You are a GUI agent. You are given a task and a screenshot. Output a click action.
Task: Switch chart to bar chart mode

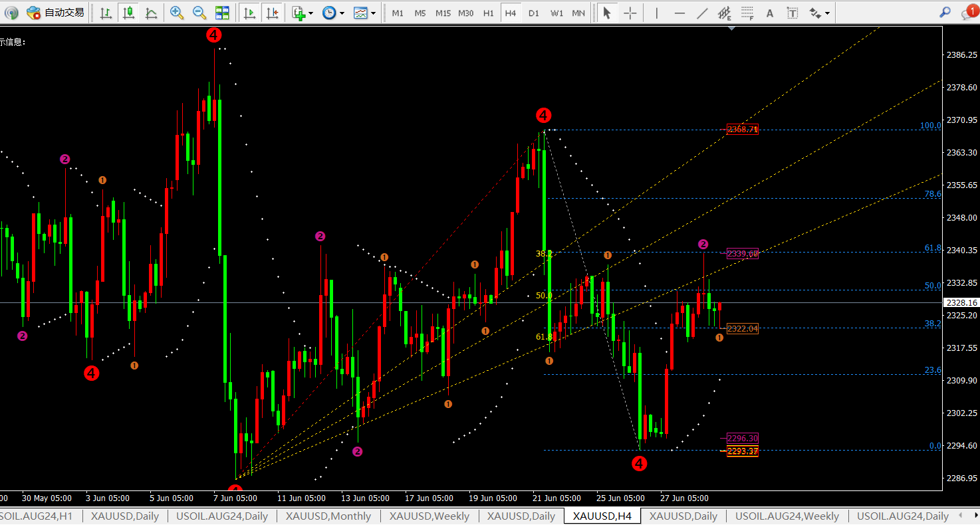click(106, 13)
